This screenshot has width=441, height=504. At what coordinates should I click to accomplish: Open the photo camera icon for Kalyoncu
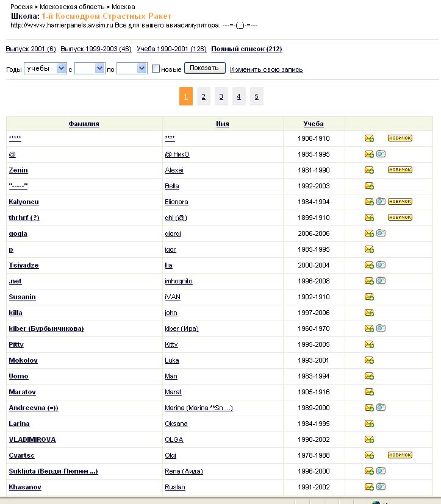coord(381,202)
